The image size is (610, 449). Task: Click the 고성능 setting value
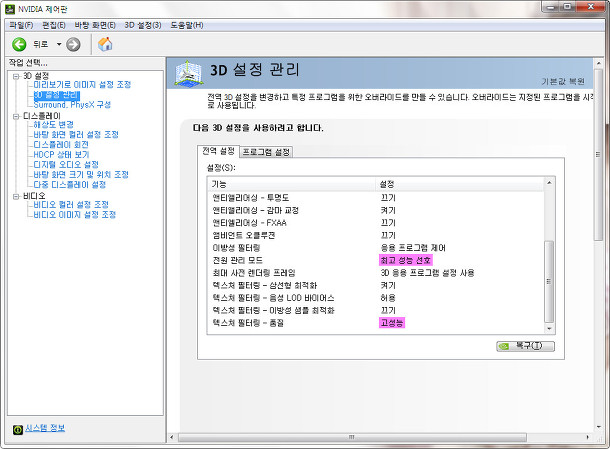392,323
